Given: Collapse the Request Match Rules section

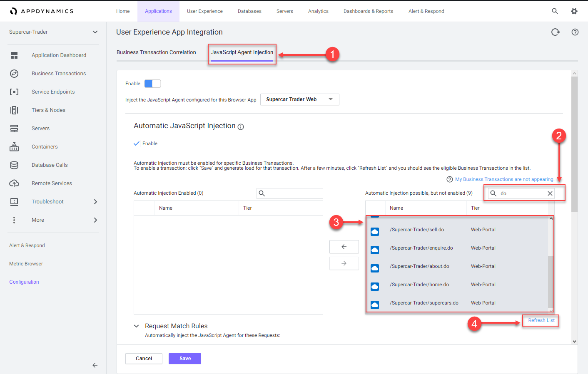Looking at the screenshot, I should (x=136, y=326).
